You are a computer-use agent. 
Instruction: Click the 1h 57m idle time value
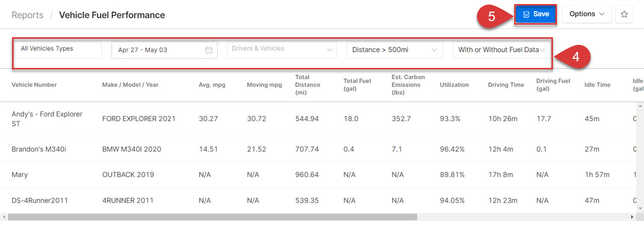[597, 175]
